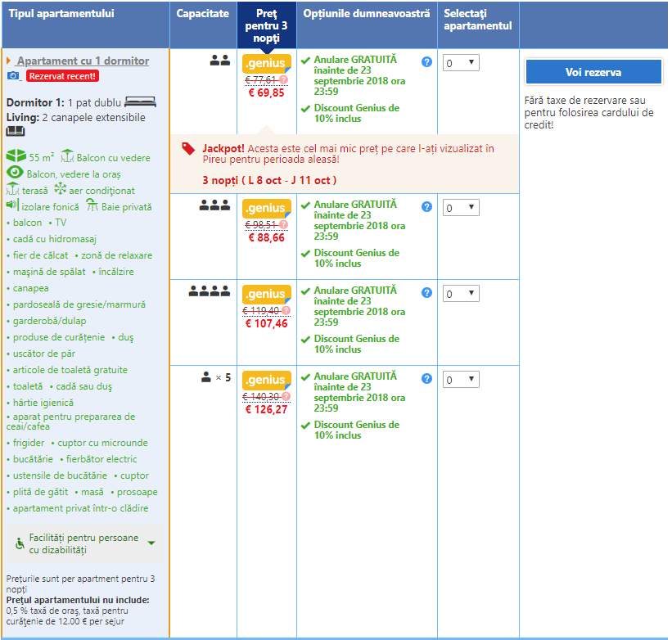Open apartment quantity dropdown for € 69,85 option

(460, 63)
